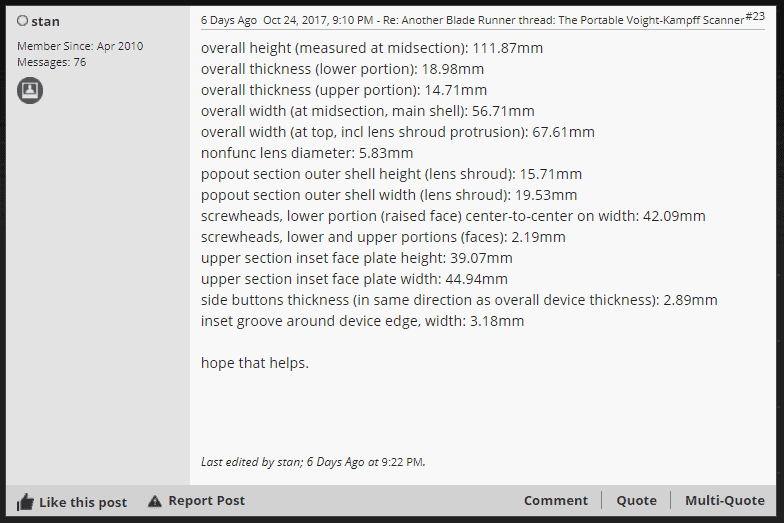The image size is (784, 523).
Task: Click the thumbs-up icon to like post
Action: coord(25,502)
